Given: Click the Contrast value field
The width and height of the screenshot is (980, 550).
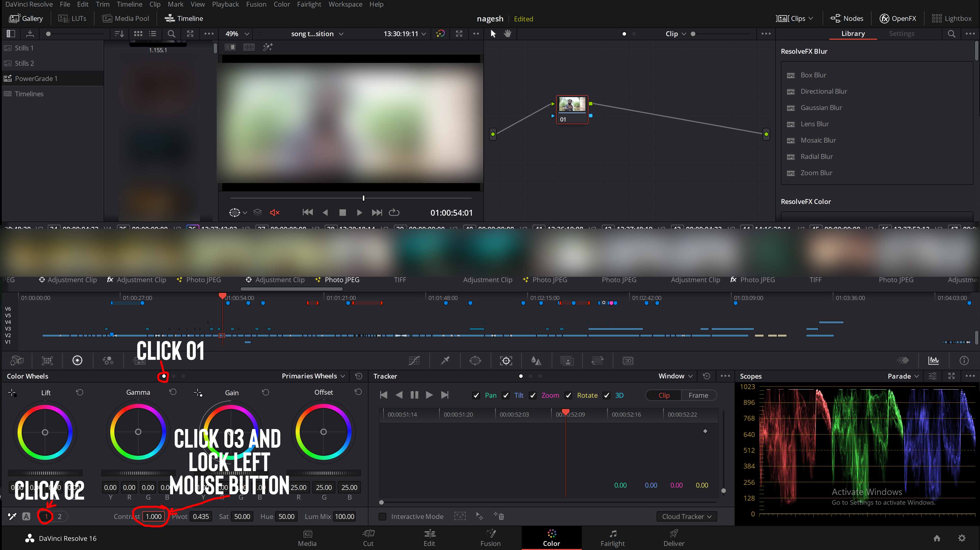Looking at the screenshot, I should pyautogui.click(x=154, y=516).
